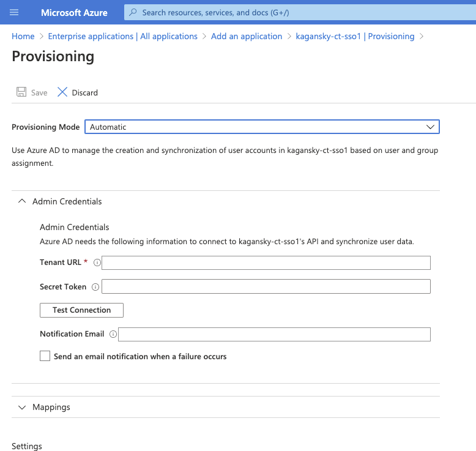Click the Tenant URL label

(x=61, y=263)
